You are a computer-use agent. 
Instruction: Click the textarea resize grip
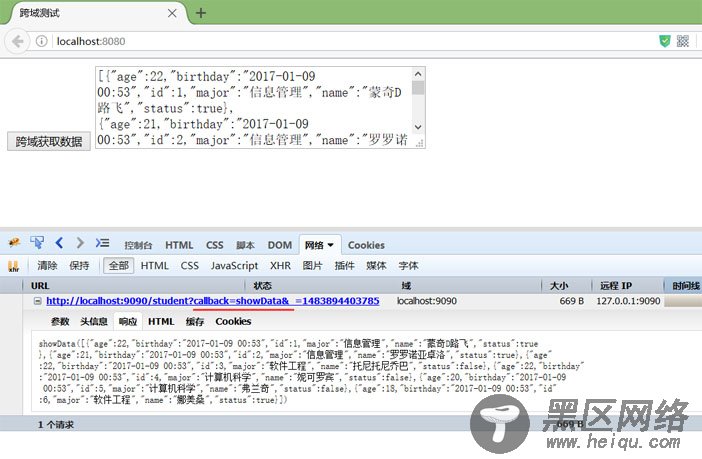tap(419, 144)
